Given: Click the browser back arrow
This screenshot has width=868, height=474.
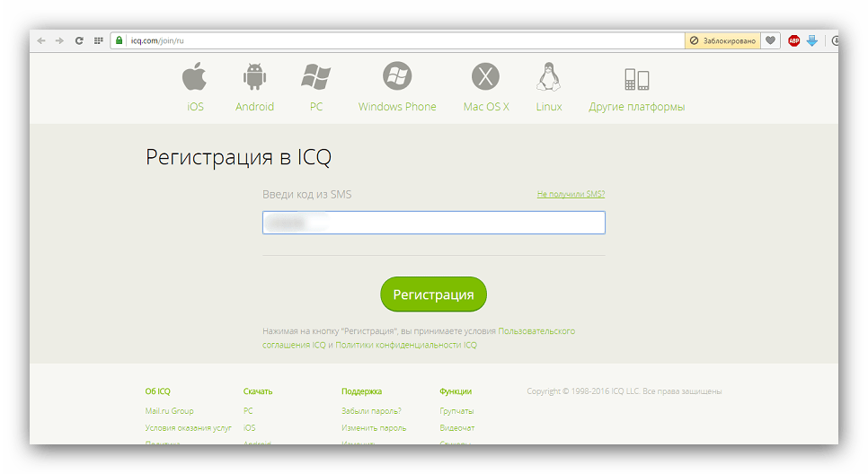Looking at the screenshot, I should click(x=41, y=40).
